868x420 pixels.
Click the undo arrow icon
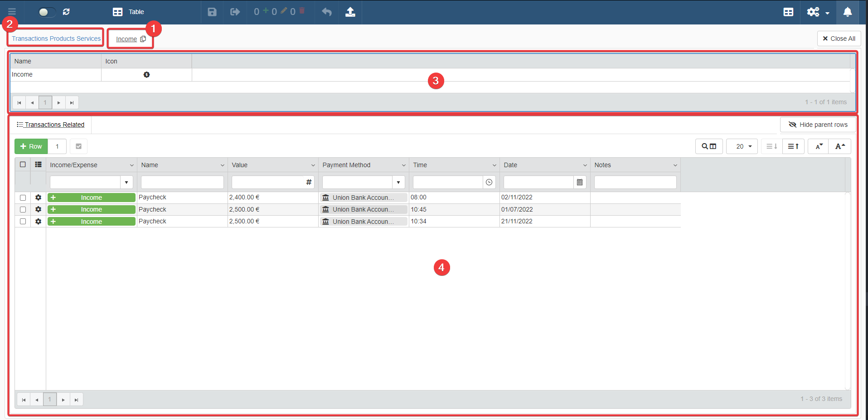(326, 12)
